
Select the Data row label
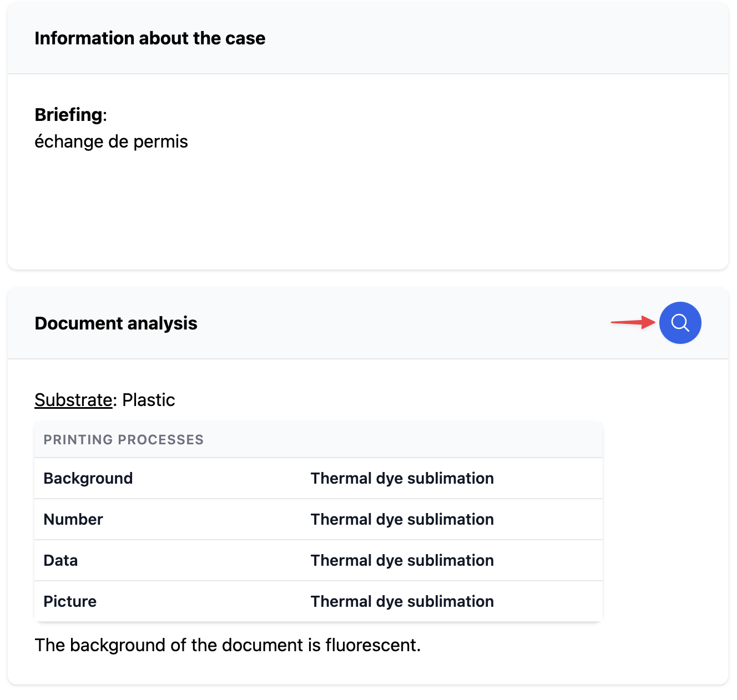60,561
